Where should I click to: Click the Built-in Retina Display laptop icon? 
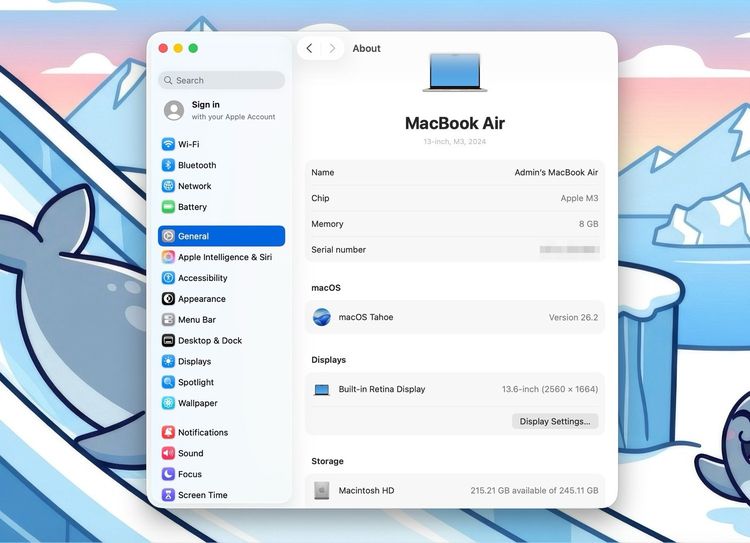coord(321,390)
